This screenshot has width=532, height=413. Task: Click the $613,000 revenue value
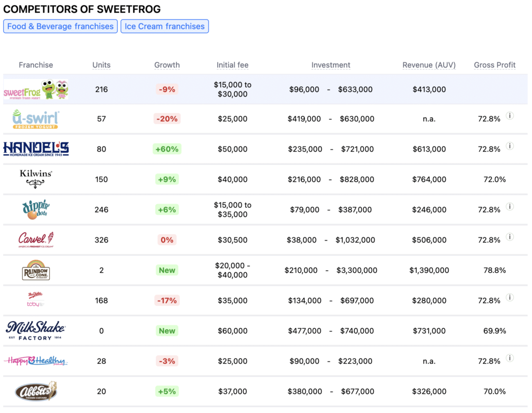click(x=429, y=149)
